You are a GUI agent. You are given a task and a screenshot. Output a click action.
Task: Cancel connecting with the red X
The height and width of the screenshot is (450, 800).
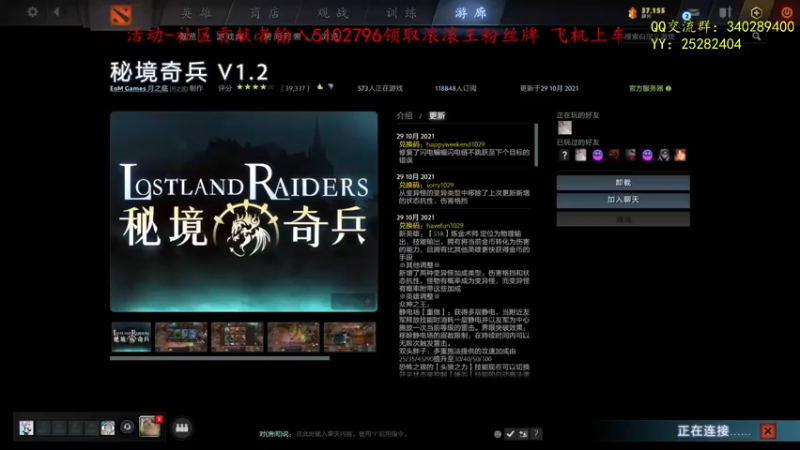(x=767, y=431)
